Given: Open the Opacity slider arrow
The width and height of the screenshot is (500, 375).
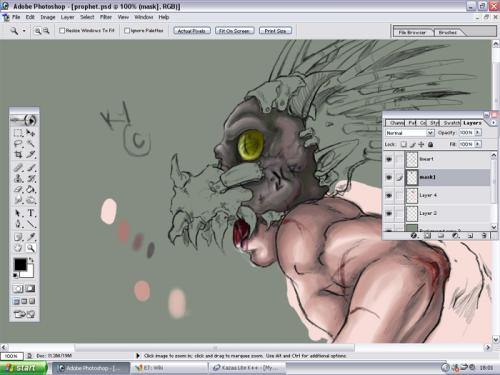Looking at the screenshot, I should 477,133.
